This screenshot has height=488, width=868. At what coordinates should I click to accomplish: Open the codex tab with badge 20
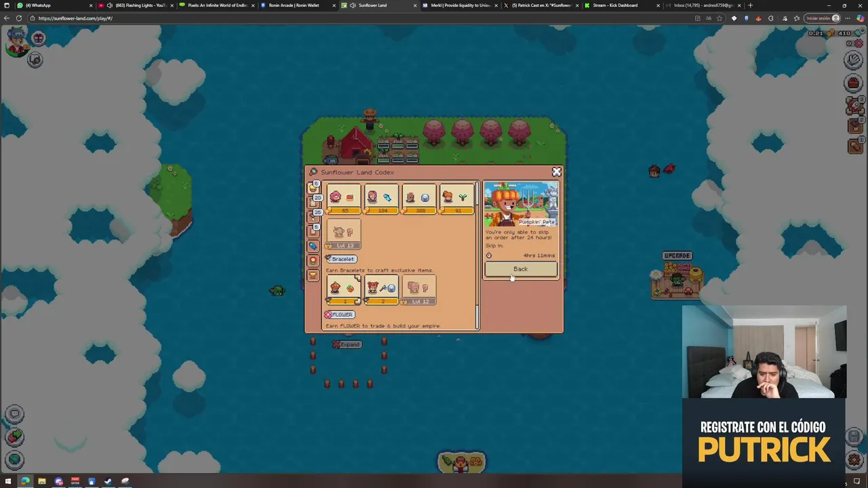[313, 201]
